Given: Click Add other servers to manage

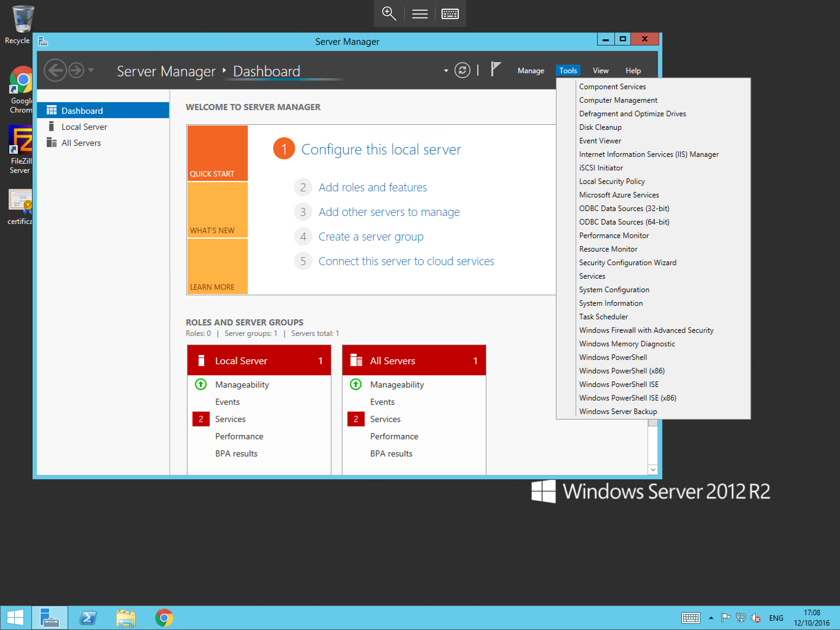Looking at the screenshot, I should [389, 212].
